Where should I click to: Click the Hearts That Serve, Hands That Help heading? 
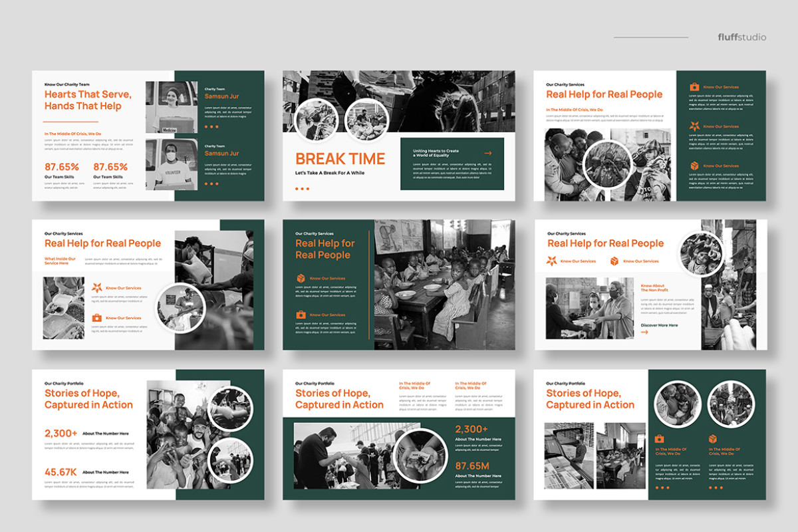[83, 100]
